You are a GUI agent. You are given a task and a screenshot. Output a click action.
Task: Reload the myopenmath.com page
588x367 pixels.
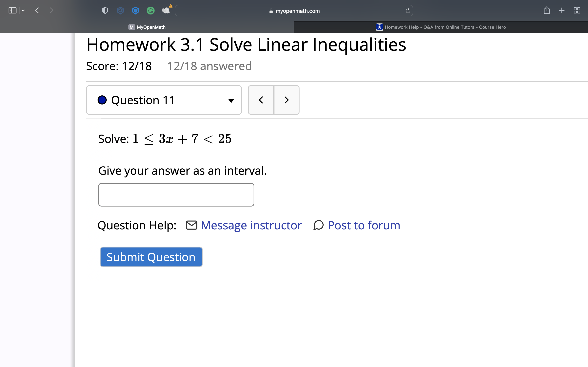click(408, 10)
